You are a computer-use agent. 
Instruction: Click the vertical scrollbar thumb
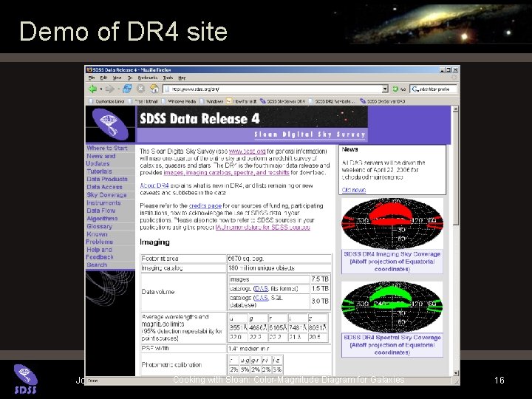tap(455, 168)
